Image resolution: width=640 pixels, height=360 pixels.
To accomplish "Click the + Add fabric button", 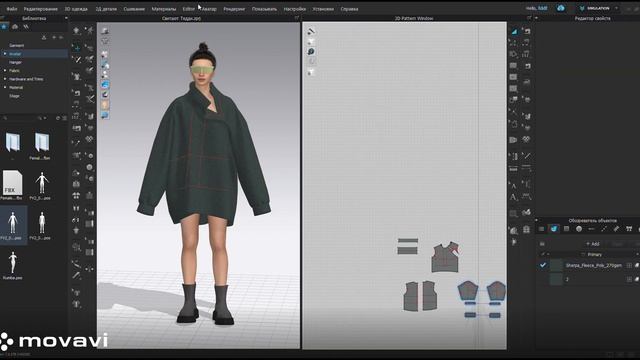I will (x=593, y=244).
